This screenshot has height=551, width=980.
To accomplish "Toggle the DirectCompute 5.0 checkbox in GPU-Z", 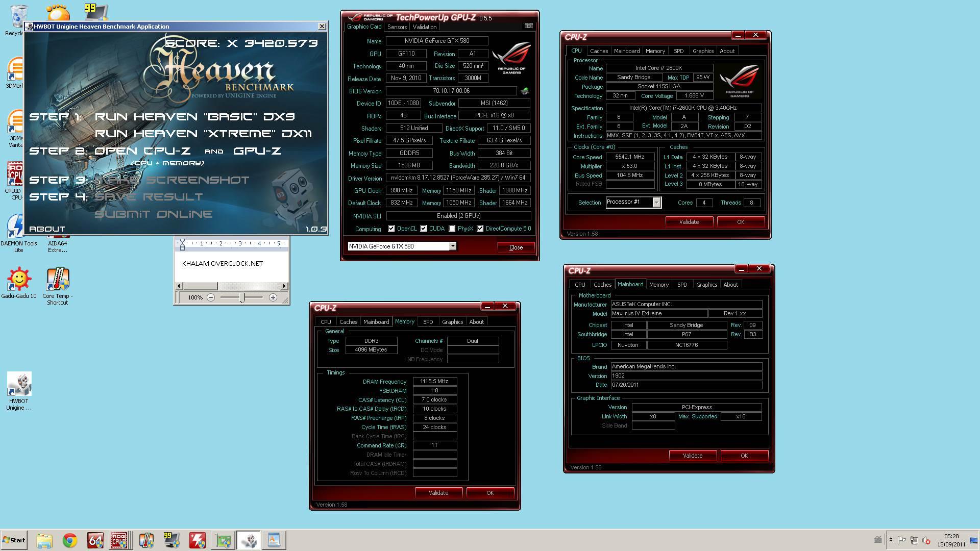I will tap(480, 229).
